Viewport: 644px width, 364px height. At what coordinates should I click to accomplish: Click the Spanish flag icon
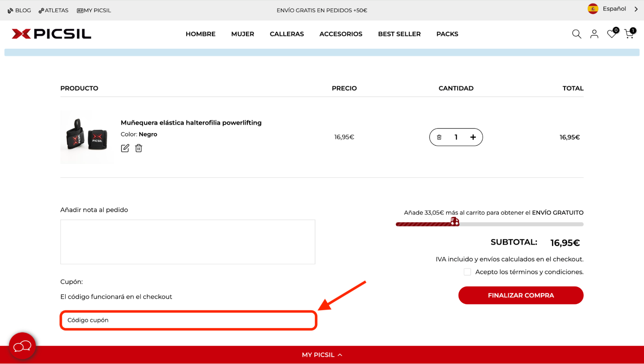(x=593, y=9)
